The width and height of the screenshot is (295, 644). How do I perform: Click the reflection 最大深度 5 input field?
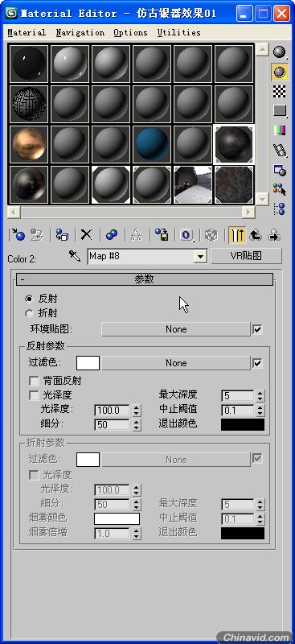[x=239, y=396]
